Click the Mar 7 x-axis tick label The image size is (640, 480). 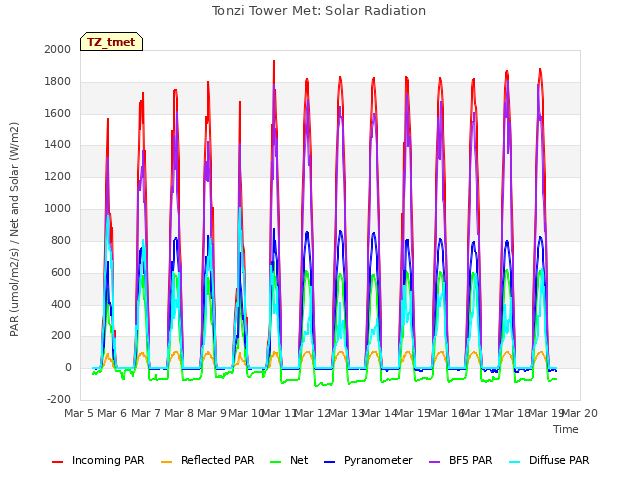(146, 413)
